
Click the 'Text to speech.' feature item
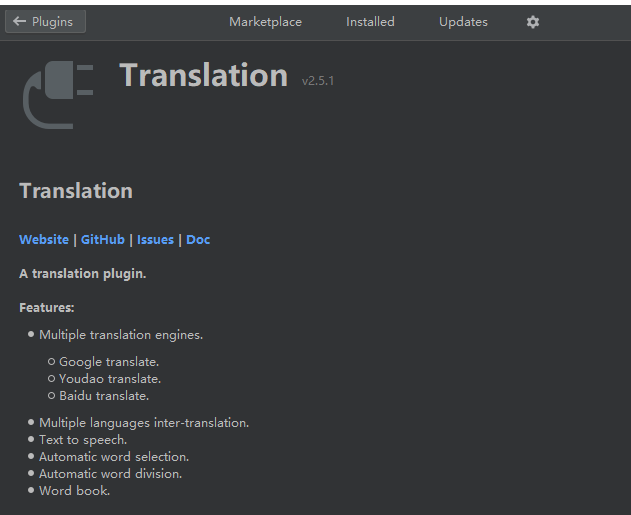[x=83, y=440]
